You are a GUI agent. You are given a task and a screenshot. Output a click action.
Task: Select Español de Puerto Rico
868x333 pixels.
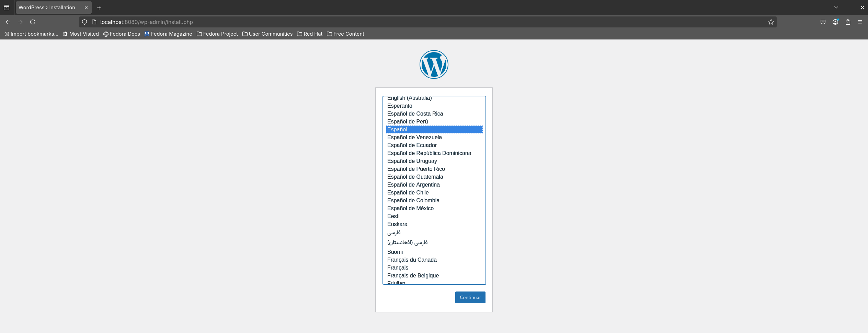tap(434, 169)
